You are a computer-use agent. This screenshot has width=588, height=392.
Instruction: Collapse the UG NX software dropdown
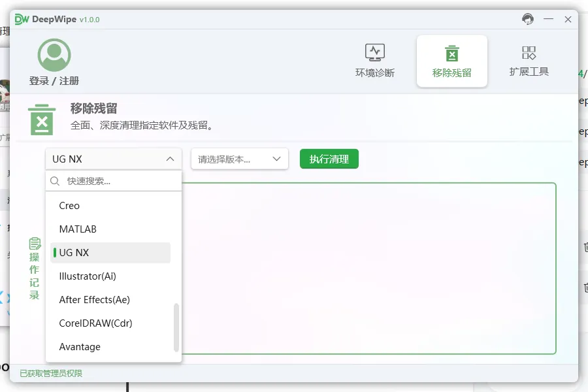pyautogui.click(x=114, y=159)
